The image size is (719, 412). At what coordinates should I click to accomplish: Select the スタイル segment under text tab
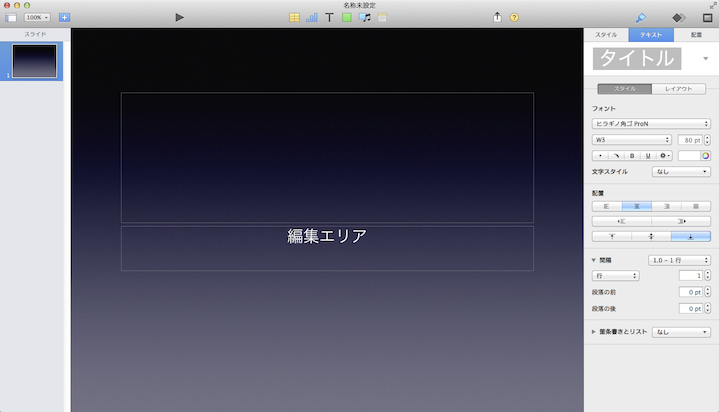coord(625,89)
